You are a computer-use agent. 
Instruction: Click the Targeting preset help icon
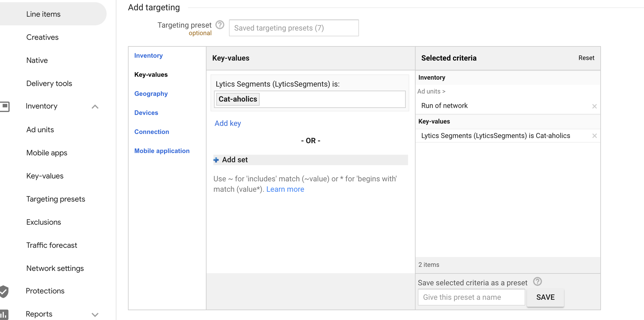coord(220,25)
